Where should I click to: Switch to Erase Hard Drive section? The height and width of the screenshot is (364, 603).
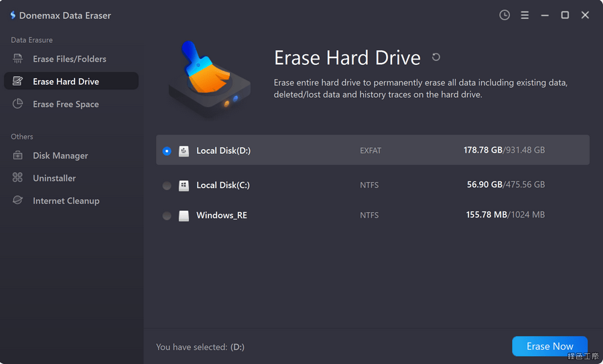tap(66, 82)
